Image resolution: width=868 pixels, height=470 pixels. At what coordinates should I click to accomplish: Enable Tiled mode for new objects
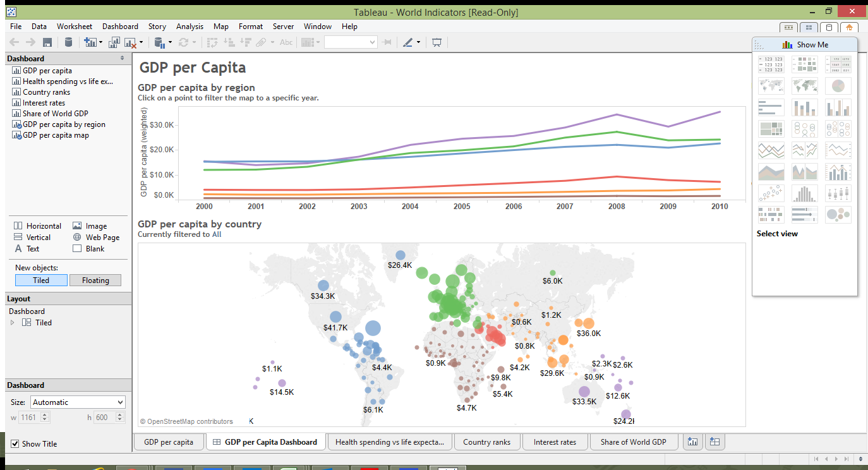(40, 280)
